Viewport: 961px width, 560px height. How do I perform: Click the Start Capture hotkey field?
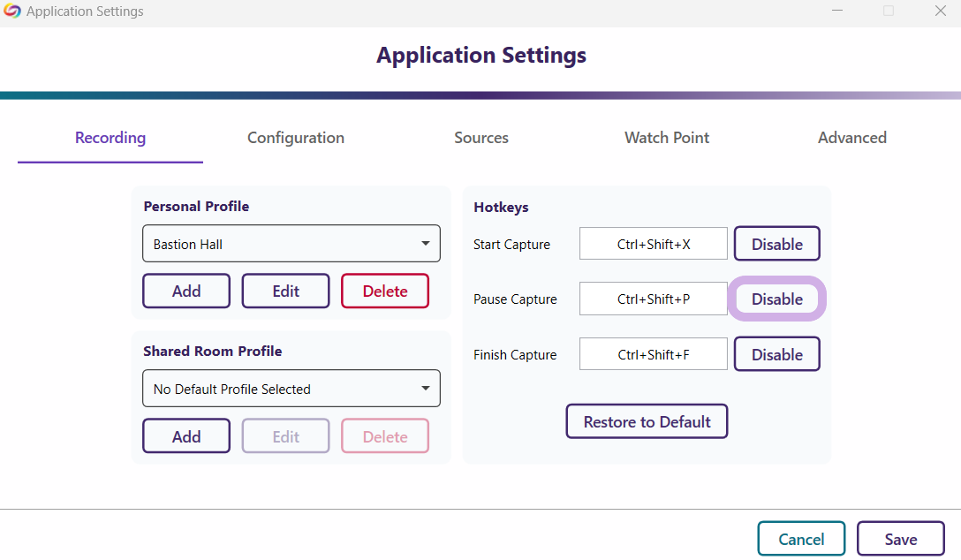pyautogui.click(x=654, y=244)
